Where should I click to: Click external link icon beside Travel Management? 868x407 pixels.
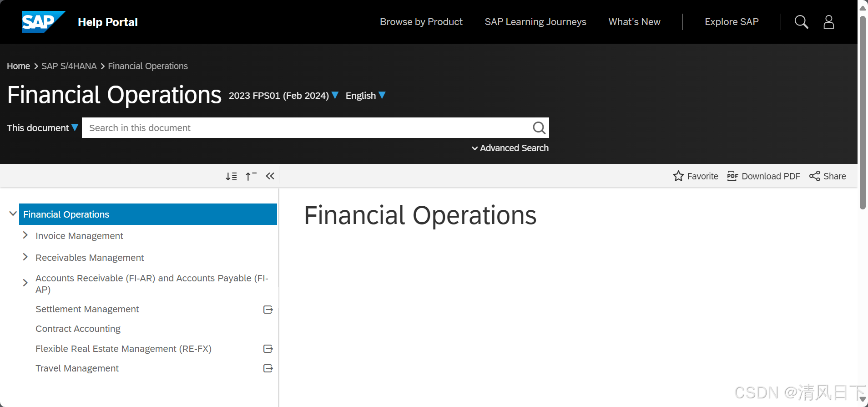(x=268, y=368)
